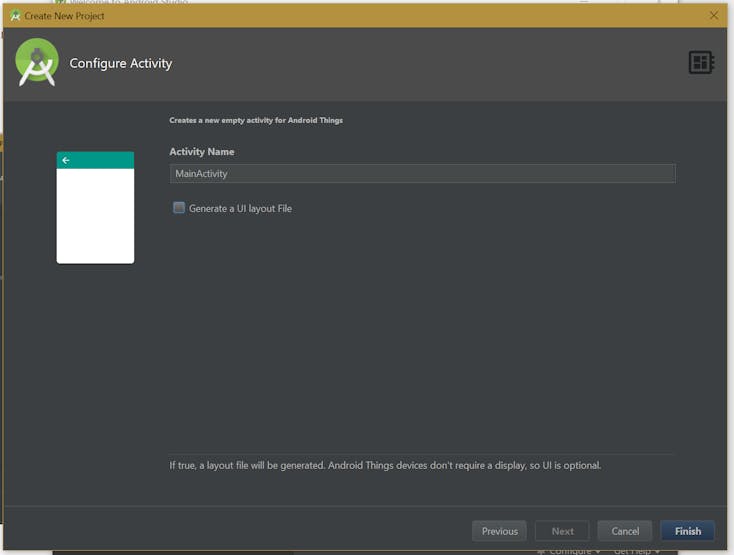Click the Android Studio logo icon

(37, 62)
